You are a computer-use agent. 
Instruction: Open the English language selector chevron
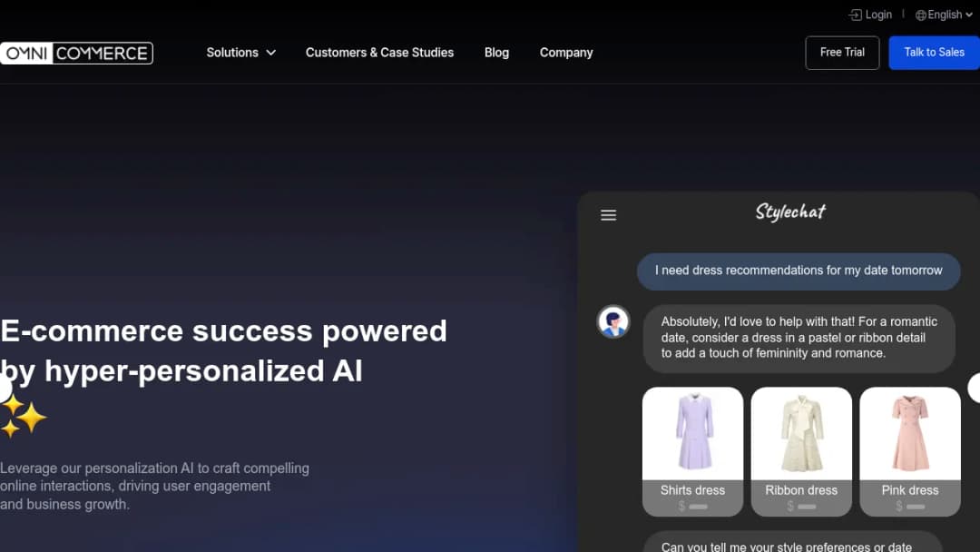pyautogui.click(x=969, y=15)
